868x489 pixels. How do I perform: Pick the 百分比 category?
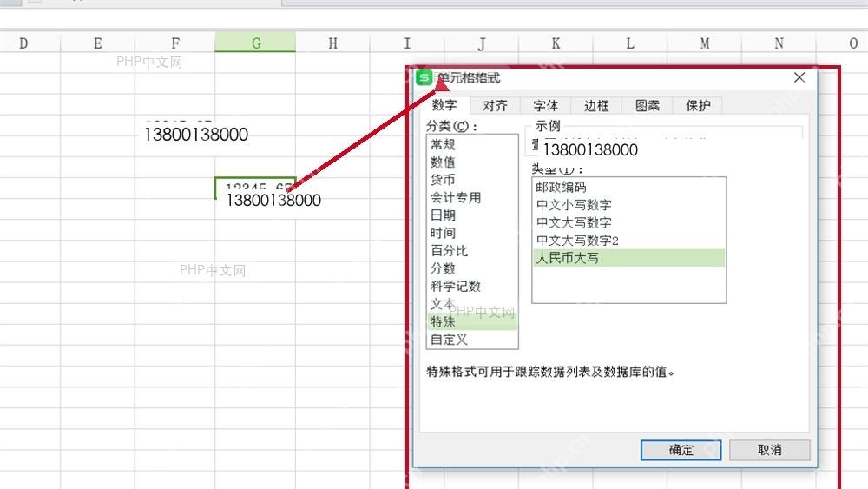[472, 250]
